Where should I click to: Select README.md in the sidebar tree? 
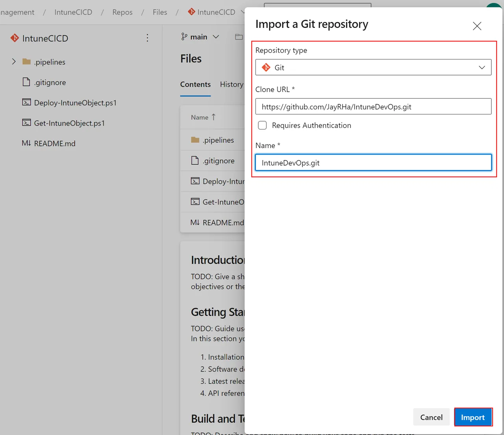click(x=55, y=144)
